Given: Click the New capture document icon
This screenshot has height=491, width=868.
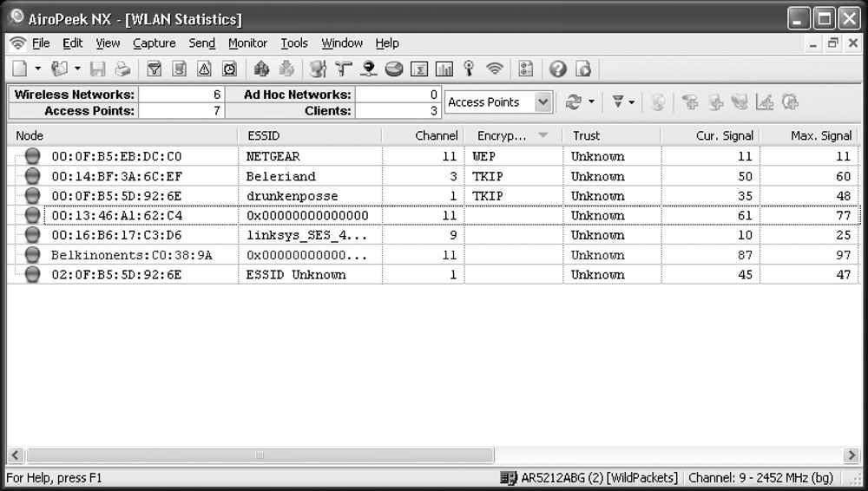Looking at the screenshot, I should [x=20, y=69].
